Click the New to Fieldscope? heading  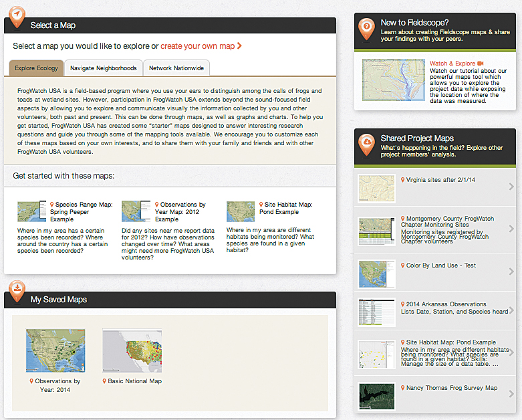point(414,23)
